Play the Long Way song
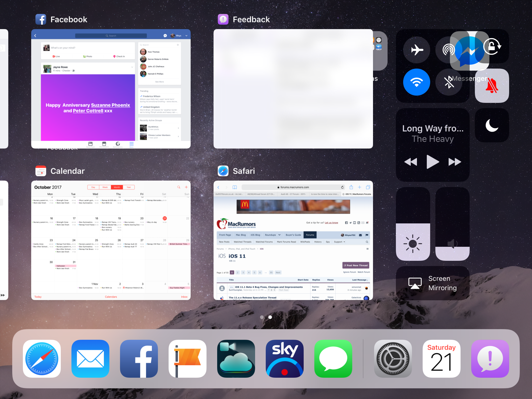532x399 pixels. 433,162
